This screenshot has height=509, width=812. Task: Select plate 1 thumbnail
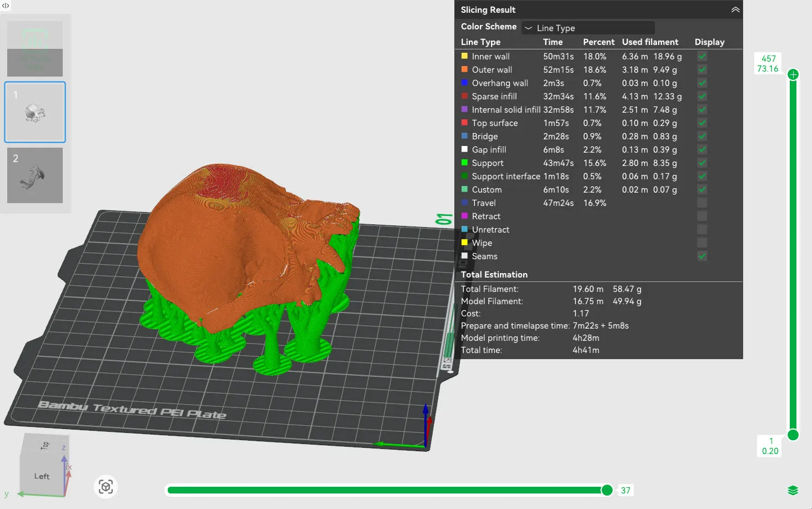tap(35, 112)
